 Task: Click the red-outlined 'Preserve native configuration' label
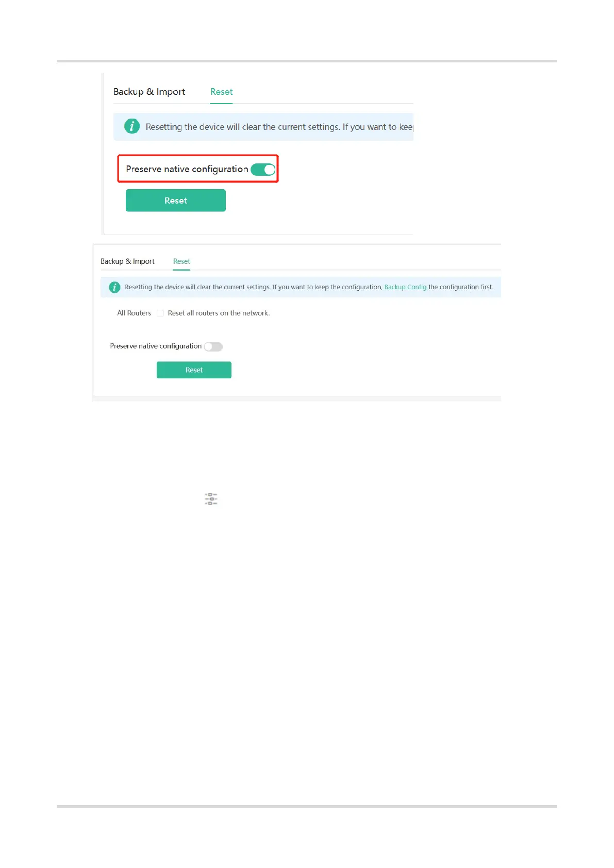click(x=187, y=169)
